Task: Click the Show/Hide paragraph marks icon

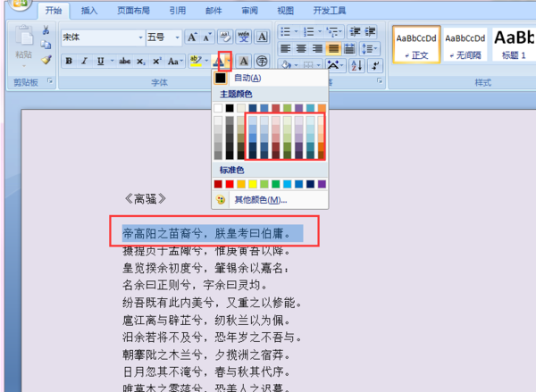Action: tap(375, 65)
